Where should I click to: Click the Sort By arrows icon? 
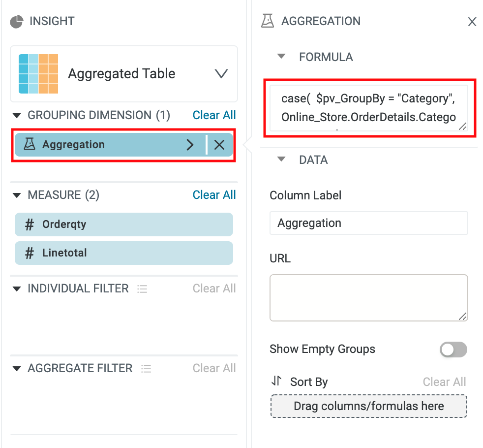(276, 381)
